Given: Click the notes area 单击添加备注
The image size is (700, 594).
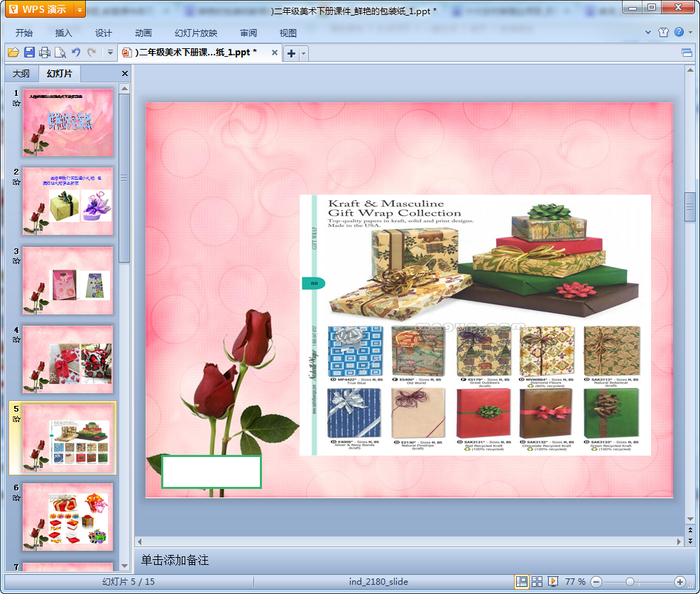Looking at the screenshot, I should [x=175, y=561].
